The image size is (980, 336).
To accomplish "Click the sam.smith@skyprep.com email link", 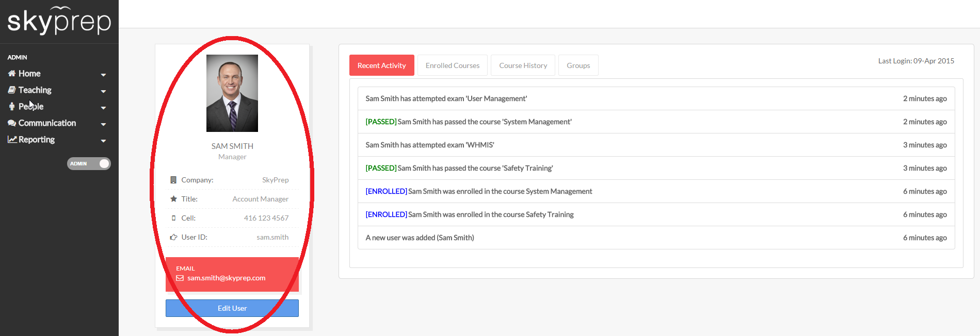I will click(226, 278).
